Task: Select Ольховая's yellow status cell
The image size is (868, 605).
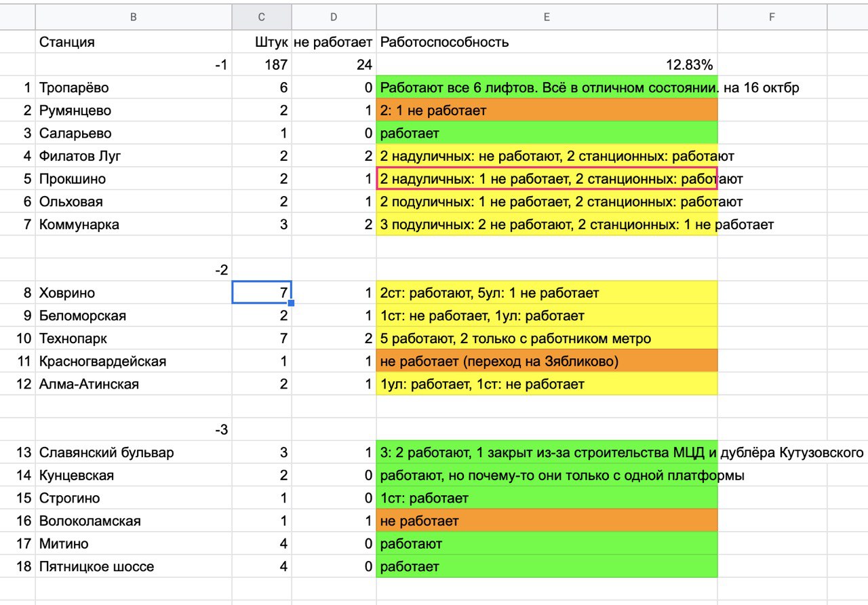Action: [547, 201]
